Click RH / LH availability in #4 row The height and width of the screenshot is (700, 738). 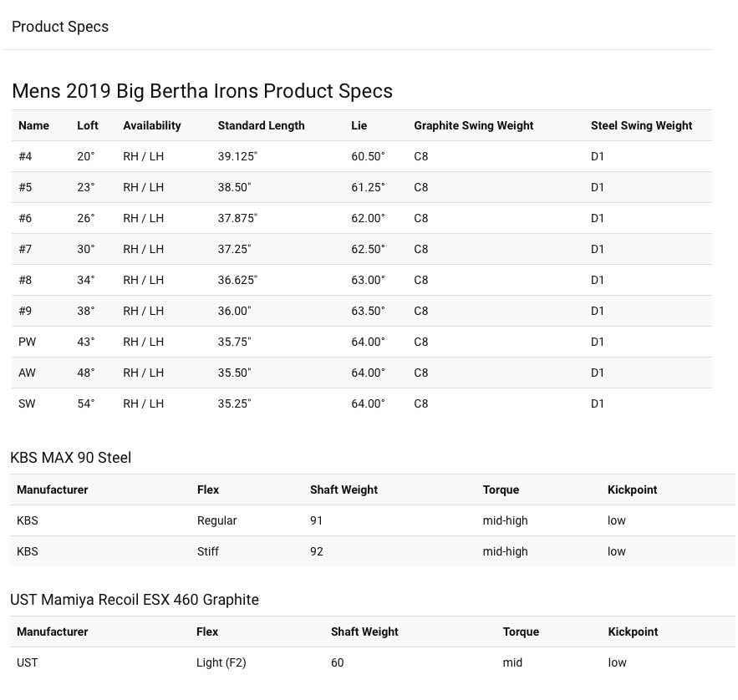[144, 156]
